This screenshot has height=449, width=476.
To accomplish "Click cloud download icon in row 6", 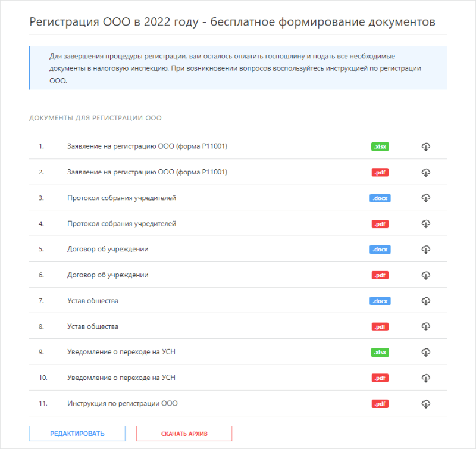I will coord(426,275).
